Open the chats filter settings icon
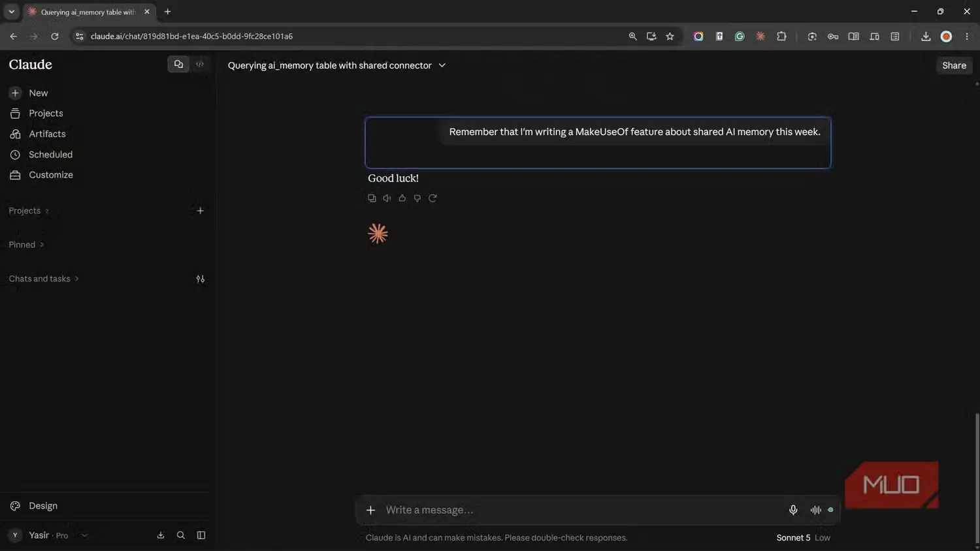 click(x=201, y=279)
